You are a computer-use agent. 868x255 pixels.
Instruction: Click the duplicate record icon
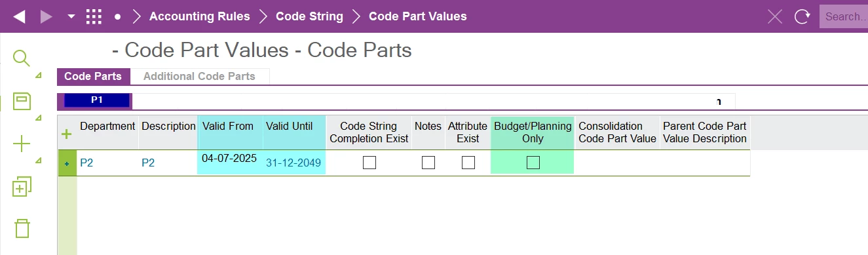(22, 187)
